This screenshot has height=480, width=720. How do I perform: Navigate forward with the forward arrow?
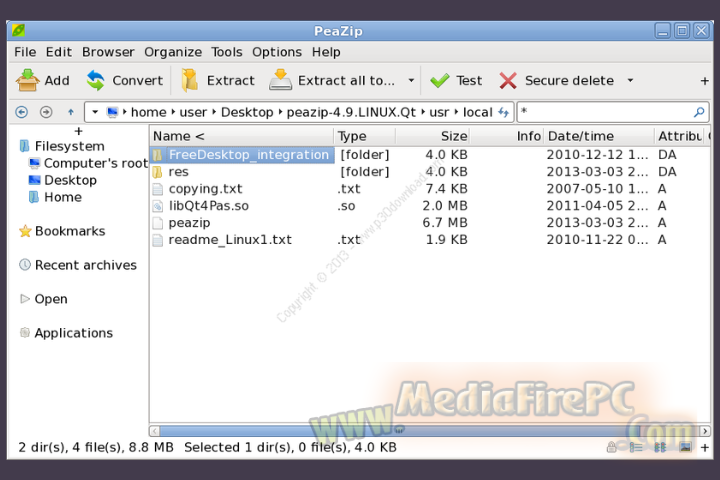tap(46, 112)
